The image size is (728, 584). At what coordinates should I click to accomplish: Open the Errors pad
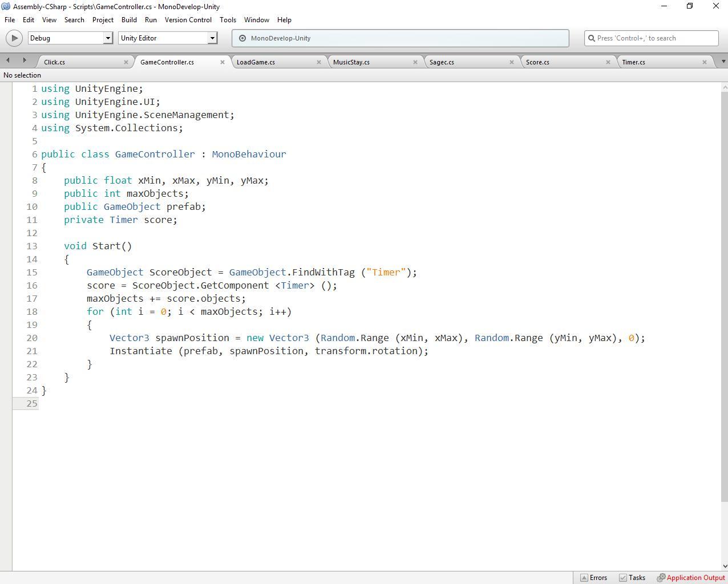(594, 578)
